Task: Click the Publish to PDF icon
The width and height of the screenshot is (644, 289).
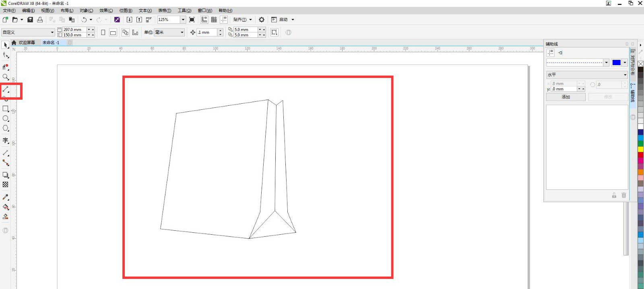Action: [x=149, y=20]
